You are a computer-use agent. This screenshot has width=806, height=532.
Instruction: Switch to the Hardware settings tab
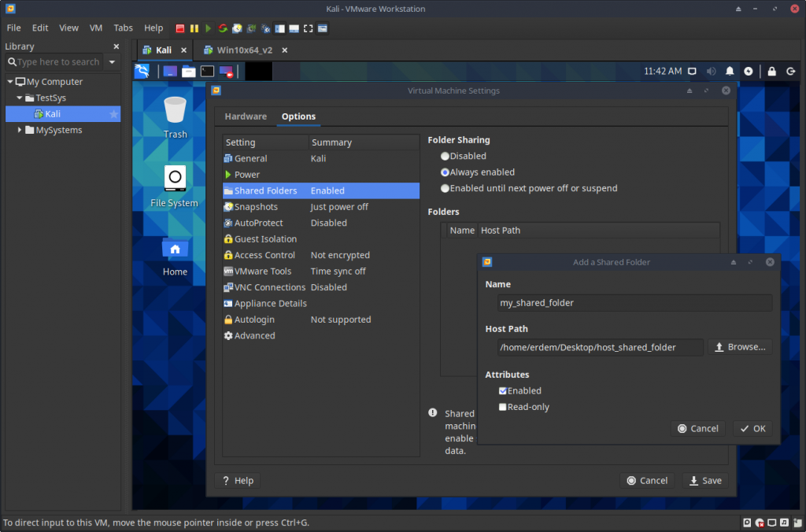pyautogui.click(x=246, y=116)
